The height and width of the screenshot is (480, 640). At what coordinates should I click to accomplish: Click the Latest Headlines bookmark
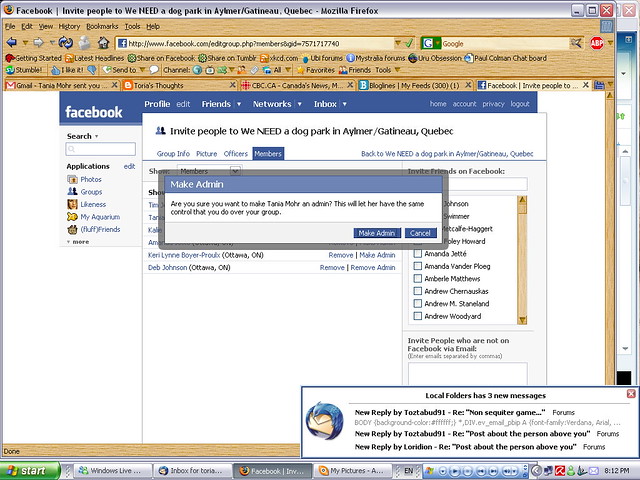(95, 58)
